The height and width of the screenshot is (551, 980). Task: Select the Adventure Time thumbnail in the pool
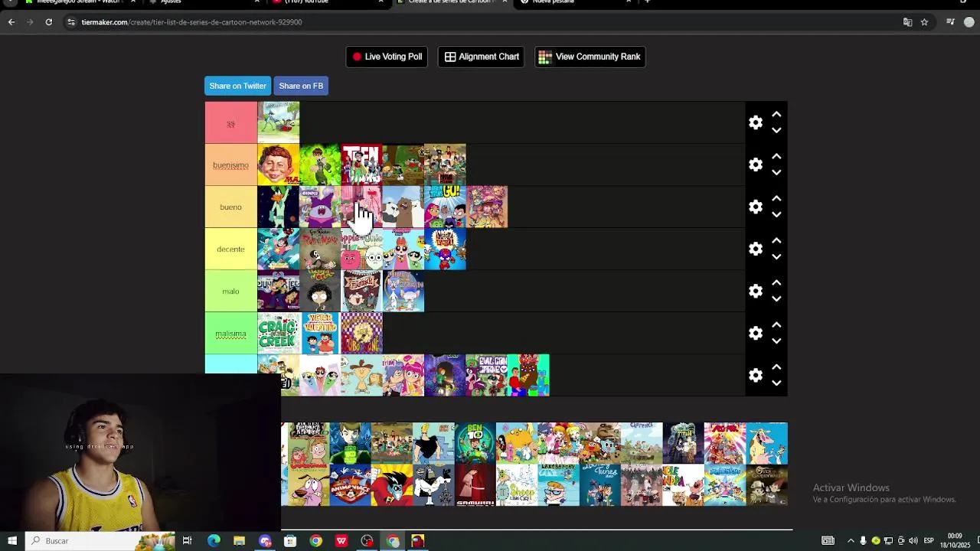(x=517, y=443)
